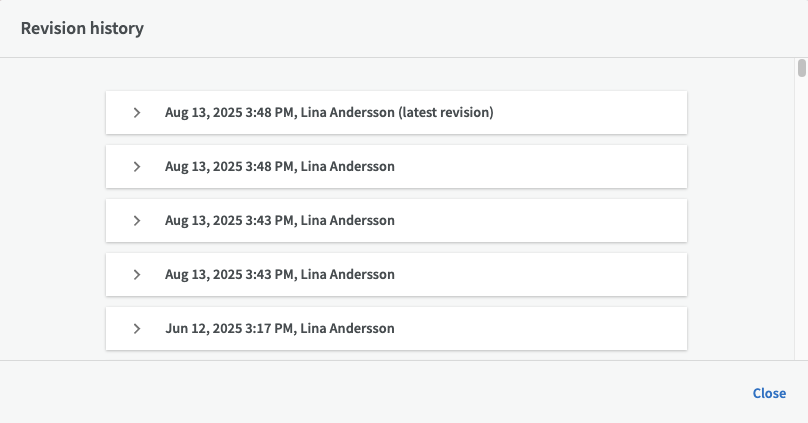Expand the latest revision chevron
Image resolution: width=808 pixels, height=423 pixels.
[x=137, y=112]
